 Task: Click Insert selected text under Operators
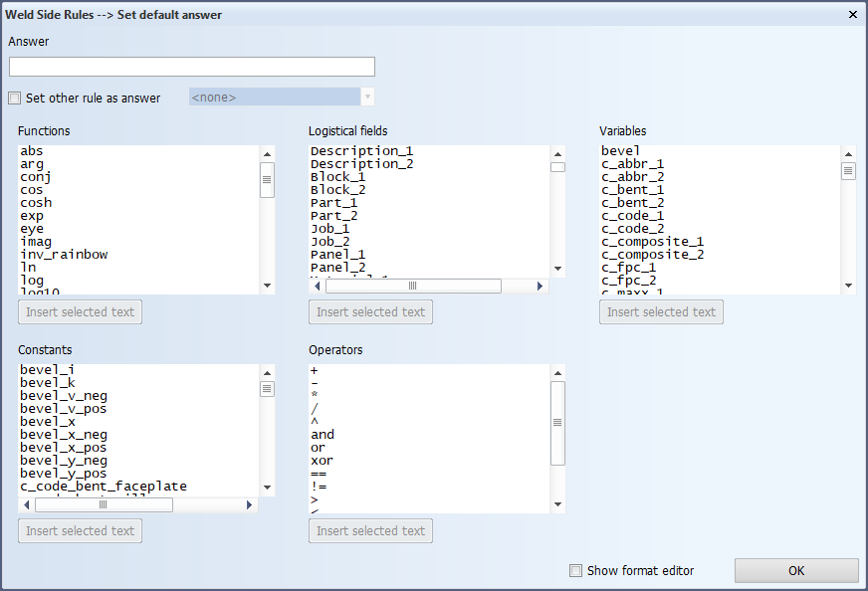[370, 531]
